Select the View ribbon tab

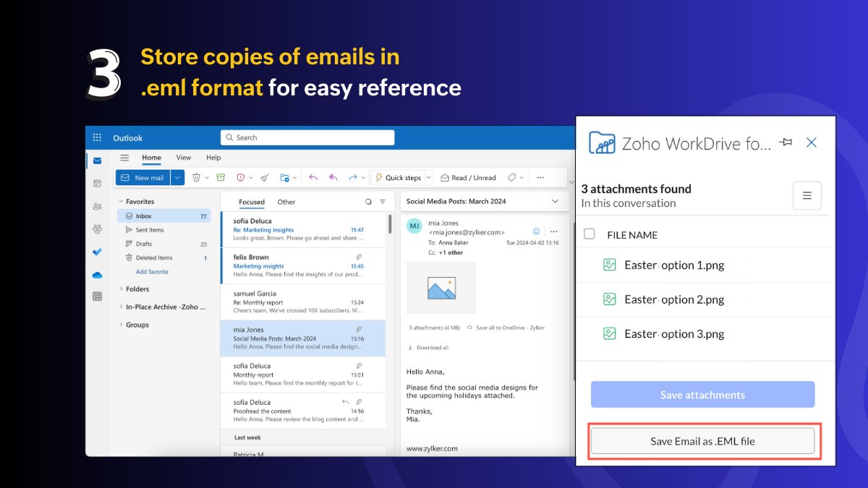[184, 158]
